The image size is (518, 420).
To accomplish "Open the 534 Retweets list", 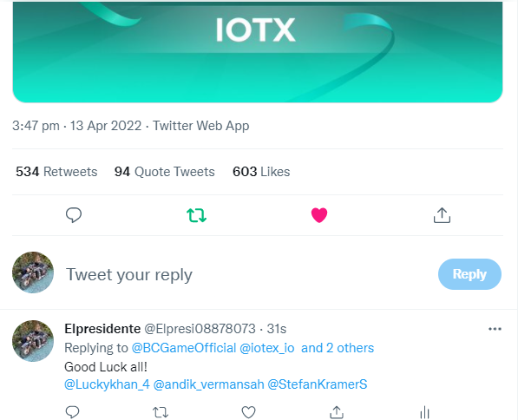I will click(x=56, y=172).
